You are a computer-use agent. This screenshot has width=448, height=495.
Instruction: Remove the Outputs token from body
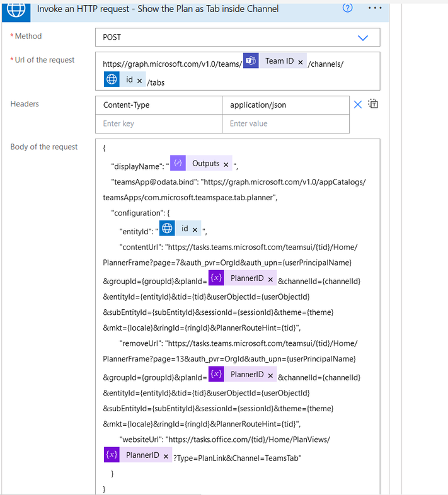point(226,165)
